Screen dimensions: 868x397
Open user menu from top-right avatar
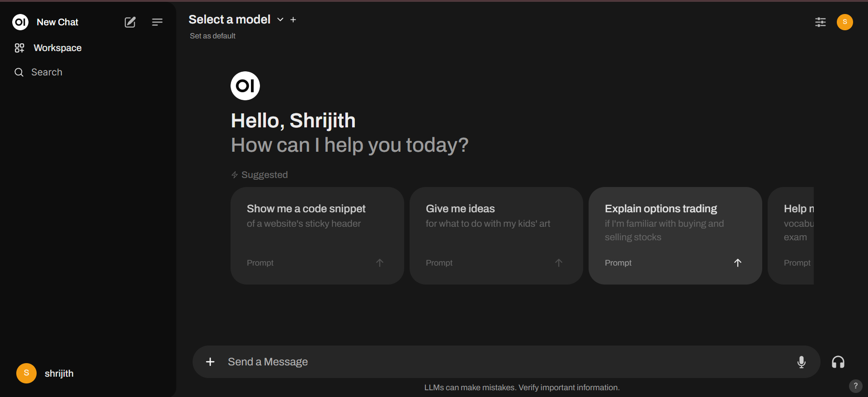coord(844,22)
